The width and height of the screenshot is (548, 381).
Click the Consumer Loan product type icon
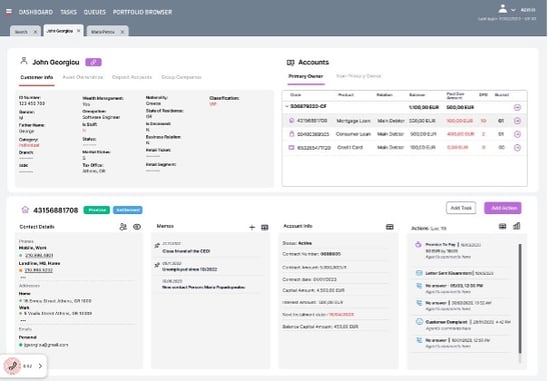291,134
